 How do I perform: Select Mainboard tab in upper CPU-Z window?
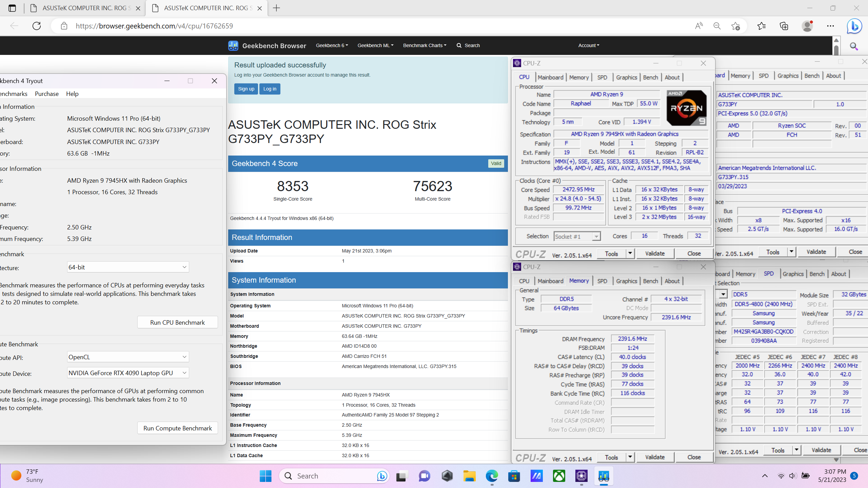pos(550,77)
